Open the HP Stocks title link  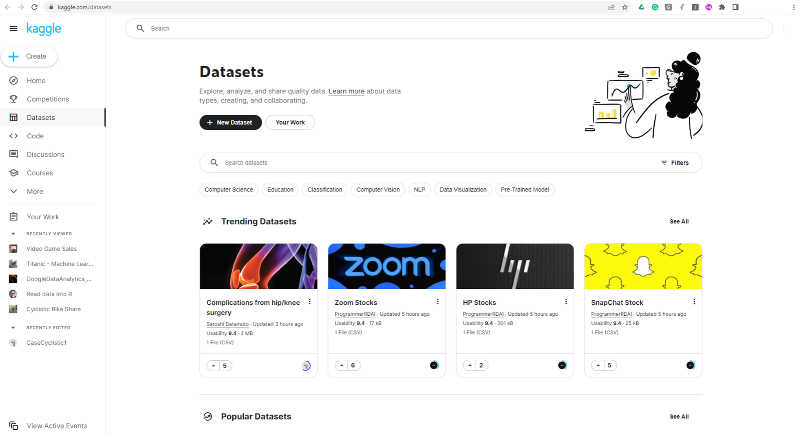point(479,302)
